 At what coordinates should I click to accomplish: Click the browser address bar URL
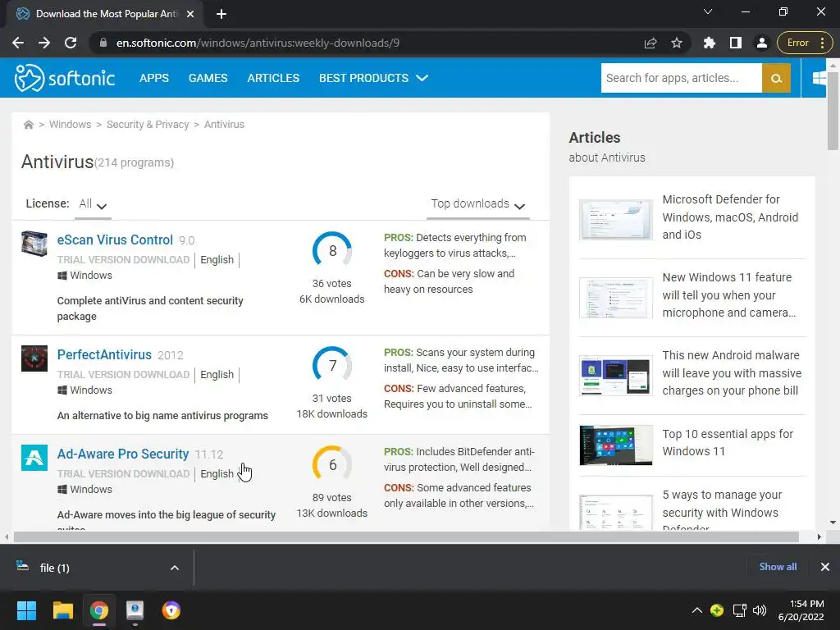coord(258,43)
